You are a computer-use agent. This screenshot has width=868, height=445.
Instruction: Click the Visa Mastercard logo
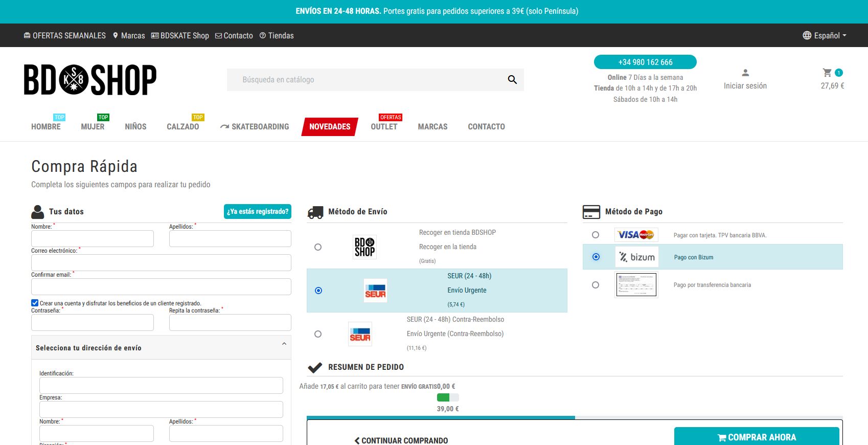(x=636, y=235)
